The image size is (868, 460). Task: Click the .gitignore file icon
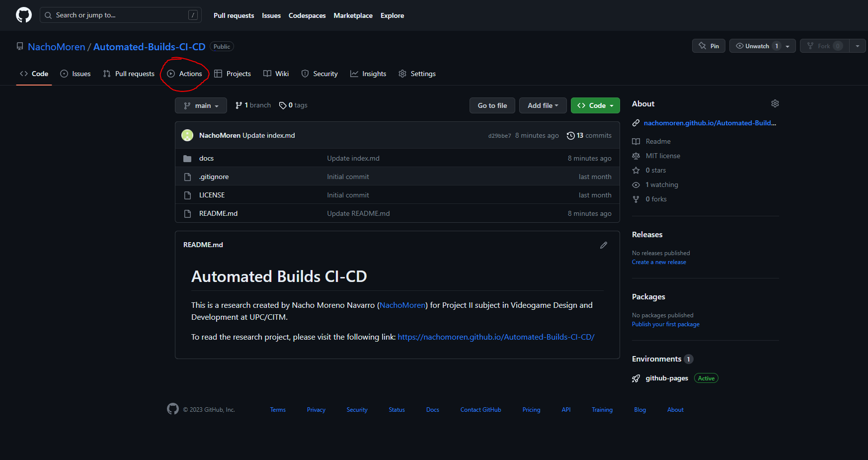pyautogui.click(x=187, y=177)
